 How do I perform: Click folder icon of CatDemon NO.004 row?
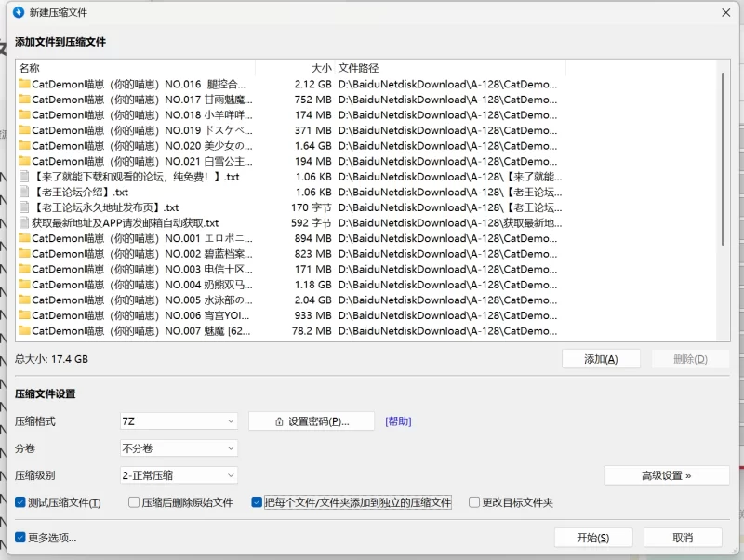point(24,285)
